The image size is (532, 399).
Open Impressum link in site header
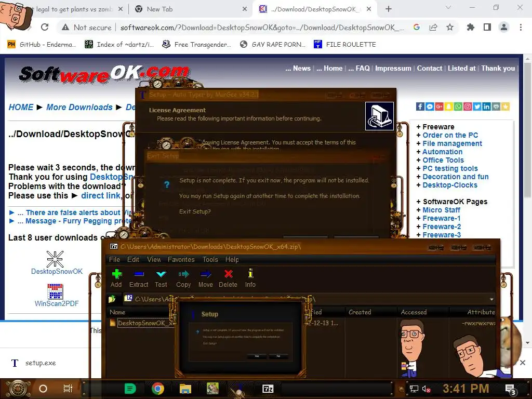(393, 68)
